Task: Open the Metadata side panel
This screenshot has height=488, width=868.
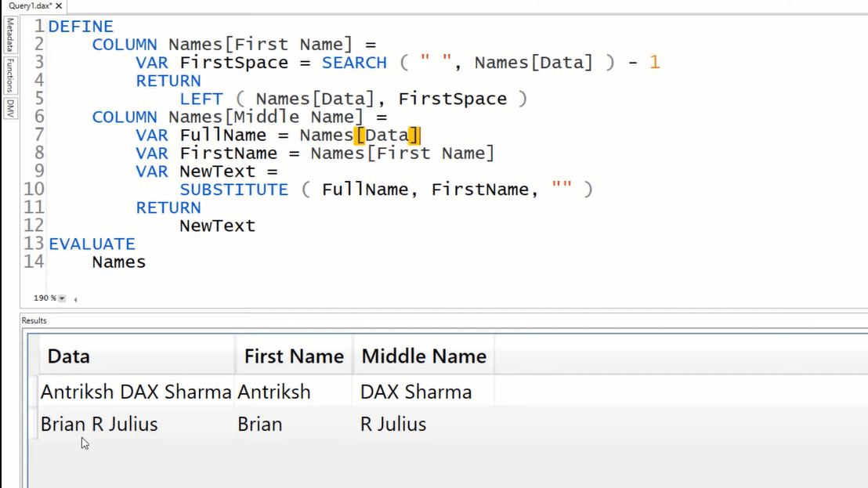Action: point(10,34)
